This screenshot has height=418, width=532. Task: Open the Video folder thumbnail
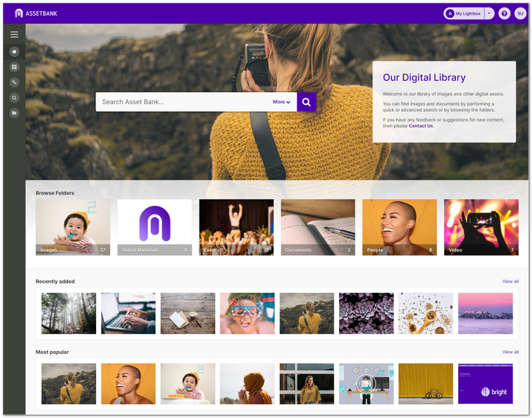(481, 227)
